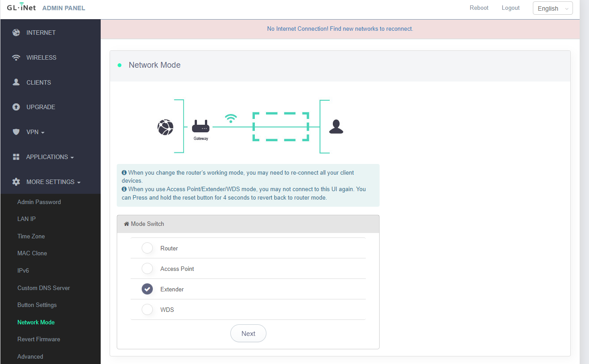Open MAC Clone settings
589x364 pixels.
[x=32, y=253]
